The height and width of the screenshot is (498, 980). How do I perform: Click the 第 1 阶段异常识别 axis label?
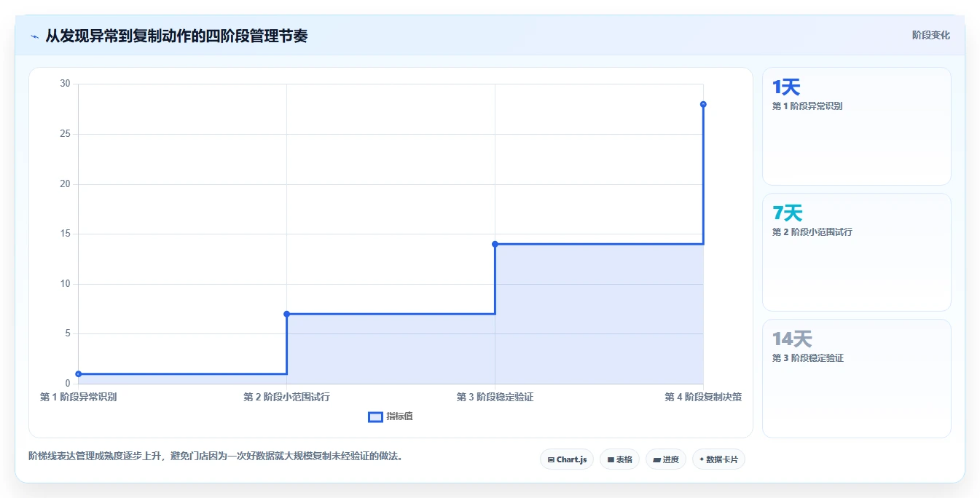click(x=78, y=397)
